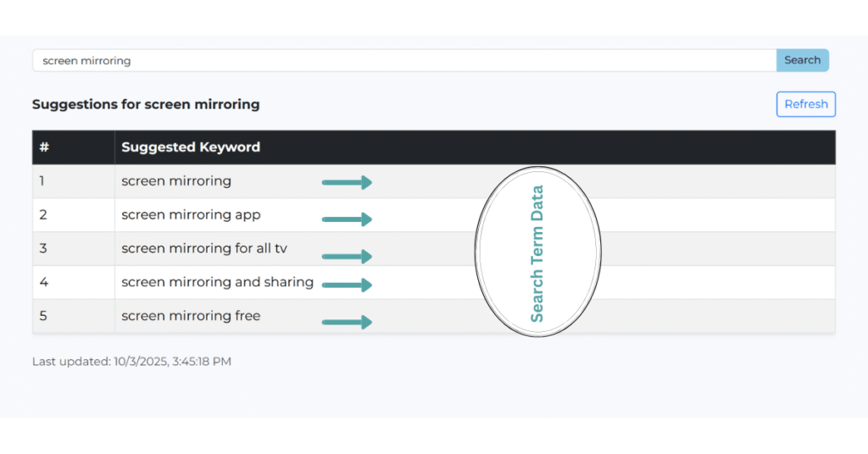Click row number 3 in the table

pyautogui.click(x=43, y=249)
